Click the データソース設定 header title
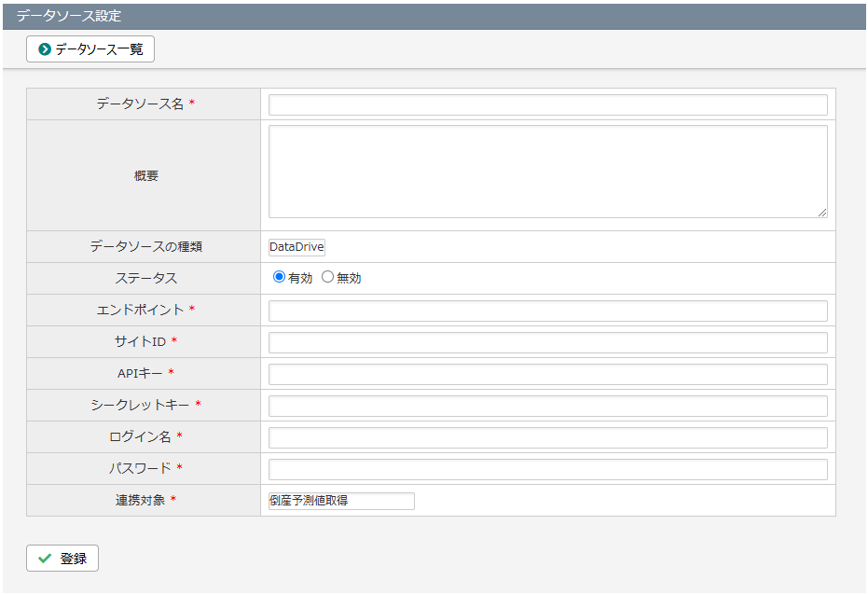Image resolution: width=868 pixels, height=594 pixels. (x=68, y=16)
